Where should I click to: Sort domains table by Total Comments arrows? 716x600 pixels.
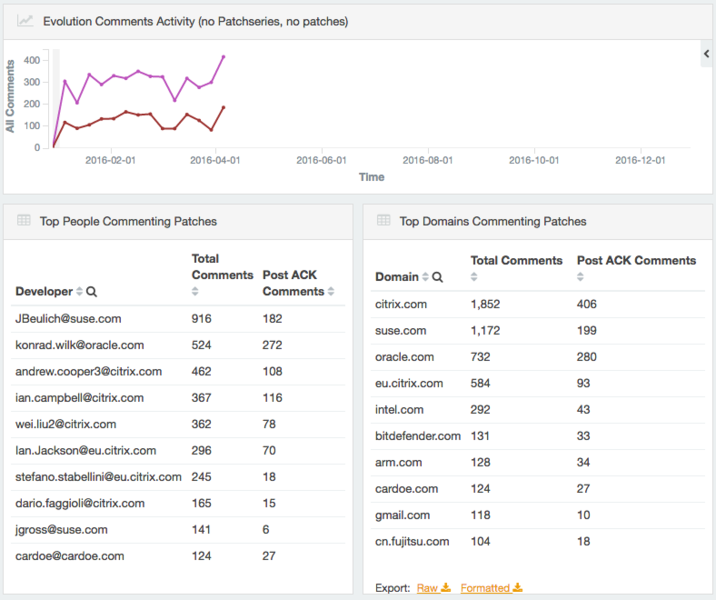pos(475,277)
